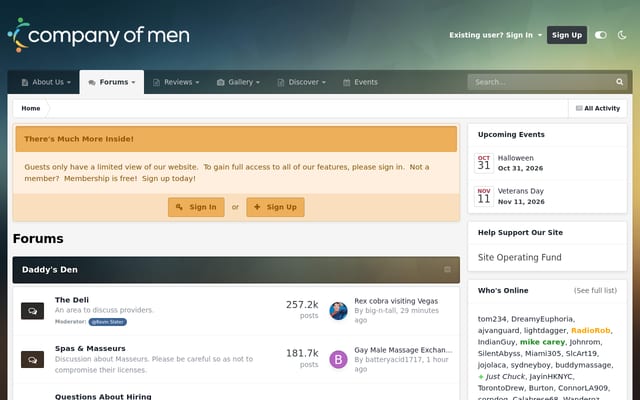This screenshot has height=400, width=640.
Task: Open the Veterans Day event
Action: click(521, 191)
